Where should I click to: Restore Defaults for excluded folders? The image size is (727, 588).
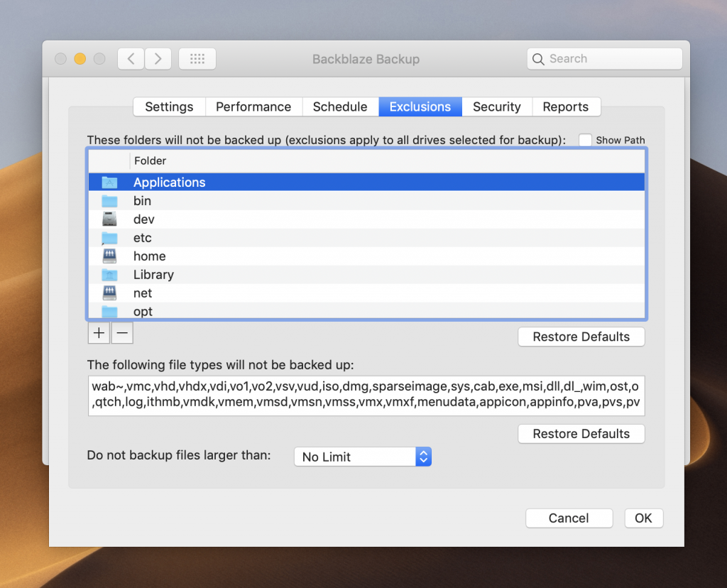pyautogui.click(x=581, y=337)
